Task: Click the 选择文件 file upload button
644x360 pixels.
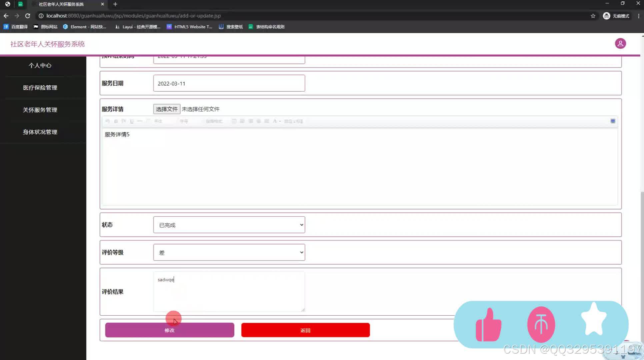Action: (x=167, y=109)
